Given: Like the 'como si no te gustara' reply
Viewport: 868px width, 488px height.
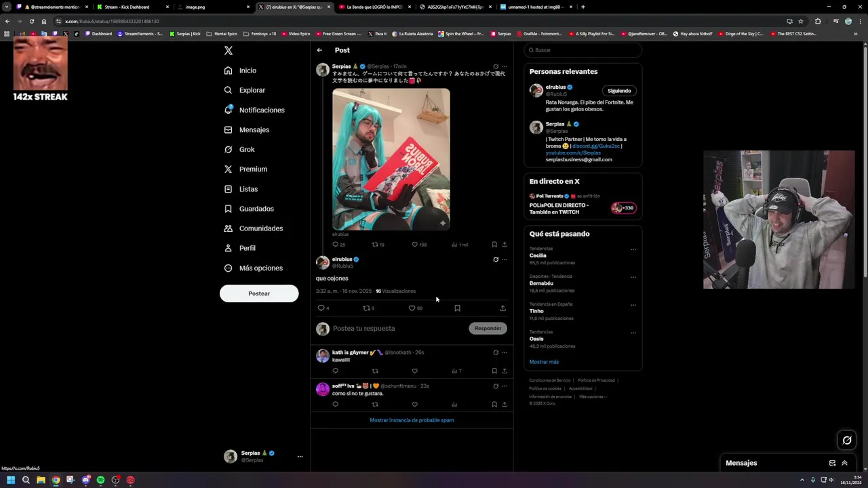Looking at the screenshot, I should tap(415, 405).
